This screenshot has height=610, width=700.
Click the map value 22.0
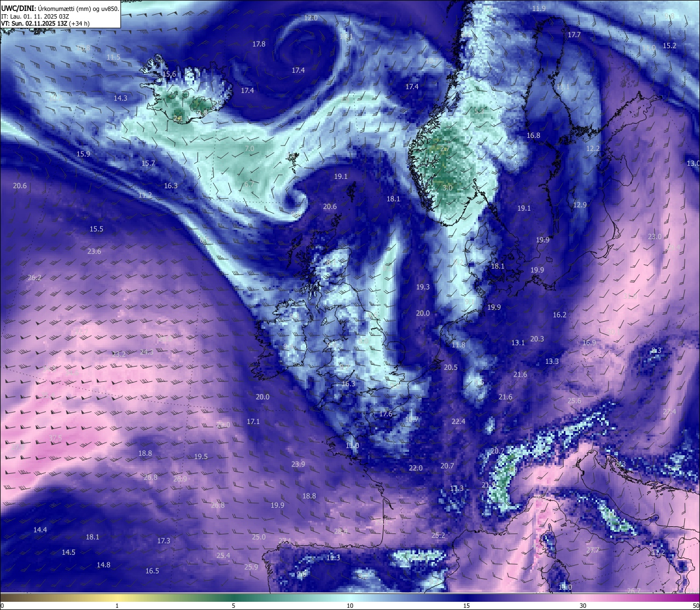pos(416,468)
